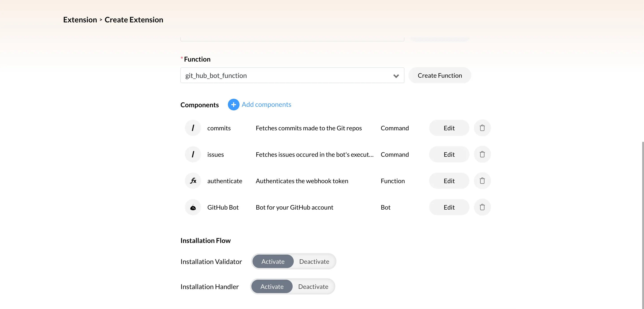
Task: Activate the Installation Validator
Action: 273,262
